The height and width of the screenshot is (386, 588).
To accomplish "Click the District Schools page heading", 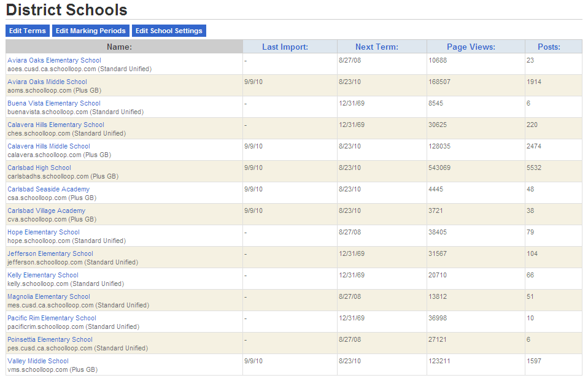I will [x=67, y=10].
